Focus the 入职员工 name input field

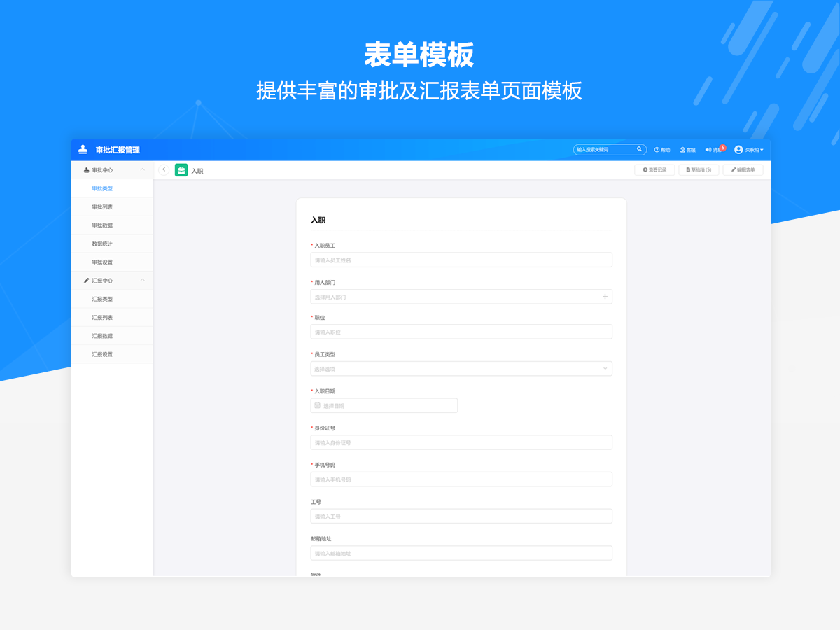tap(461, 260)
